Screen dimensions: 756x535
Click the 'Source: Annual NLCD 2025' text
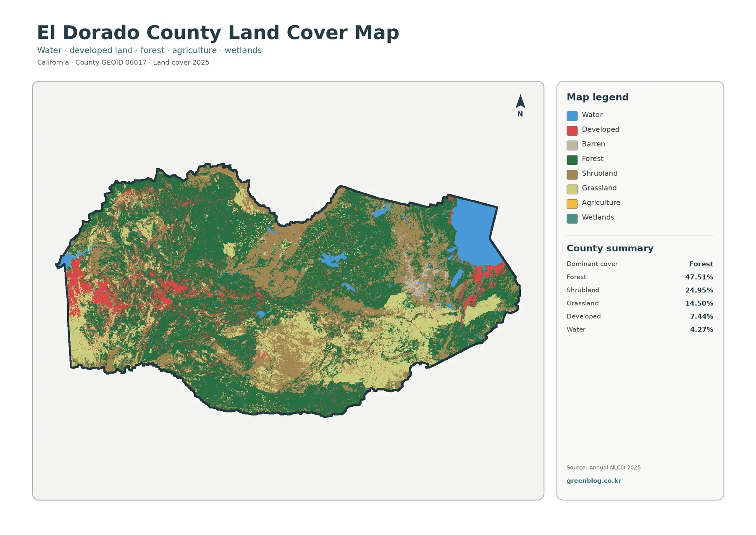tap(604, 467)
